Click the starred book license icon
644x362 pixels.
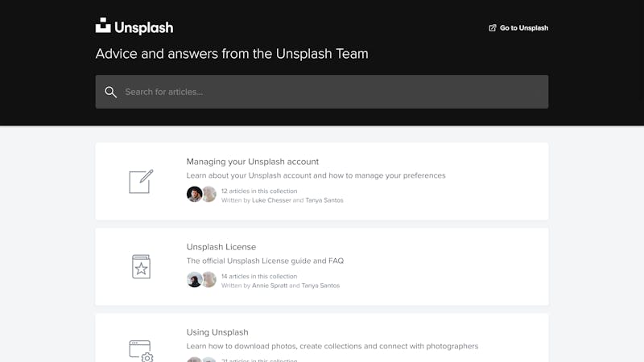(x=141, y=267)
